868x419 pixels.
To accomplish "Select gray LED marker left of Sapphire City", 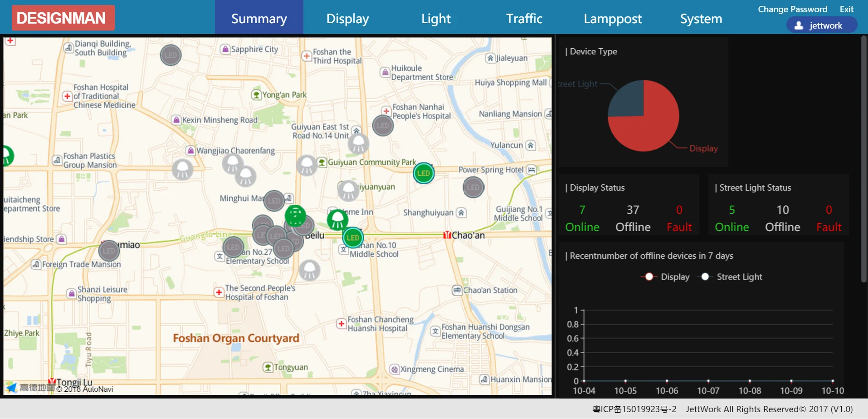I will pyautogui.click(x=171, y=55).
